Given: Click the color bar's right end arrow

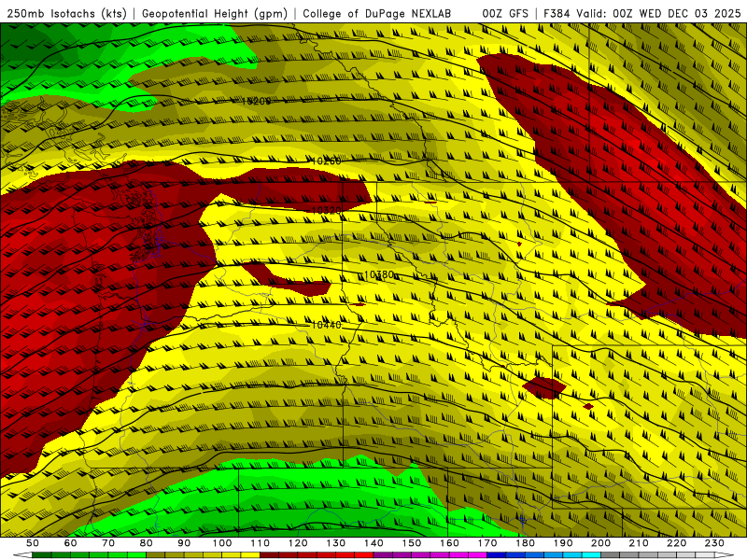Looking at the screenshot, I should coord(725,555).
